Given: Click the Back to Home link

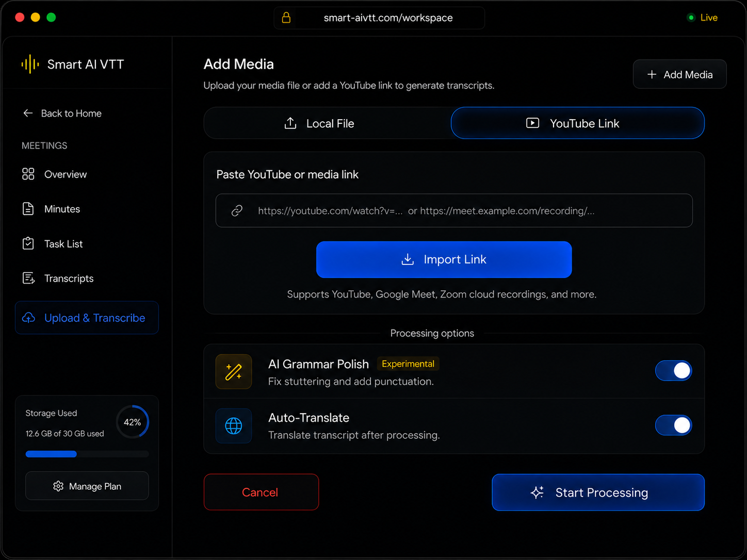Looking at the screenshot, I should click(62, 113).
